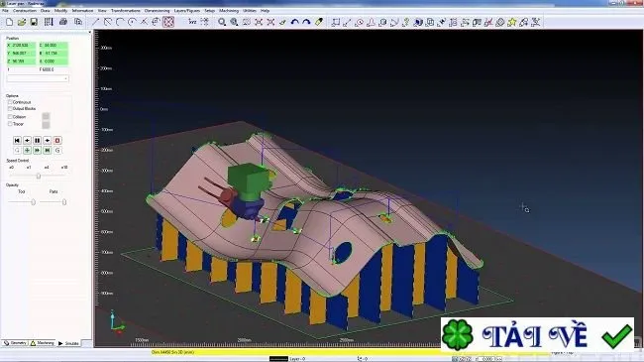Click the Open folder icon
Image resolution: width=644 pixels, height=362 pixels.
pyautogui.click(x=22, y=22)
